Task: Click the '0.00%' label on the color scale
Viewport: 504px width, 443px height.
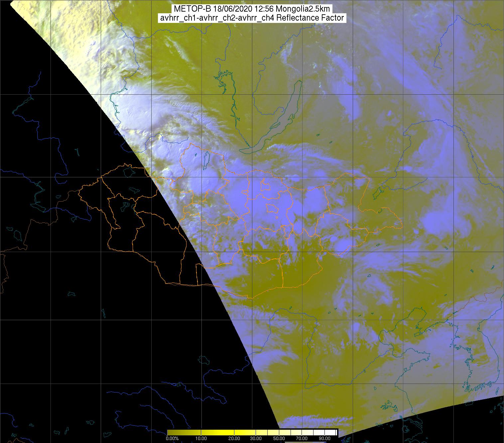Action: [x=173, y=438]
